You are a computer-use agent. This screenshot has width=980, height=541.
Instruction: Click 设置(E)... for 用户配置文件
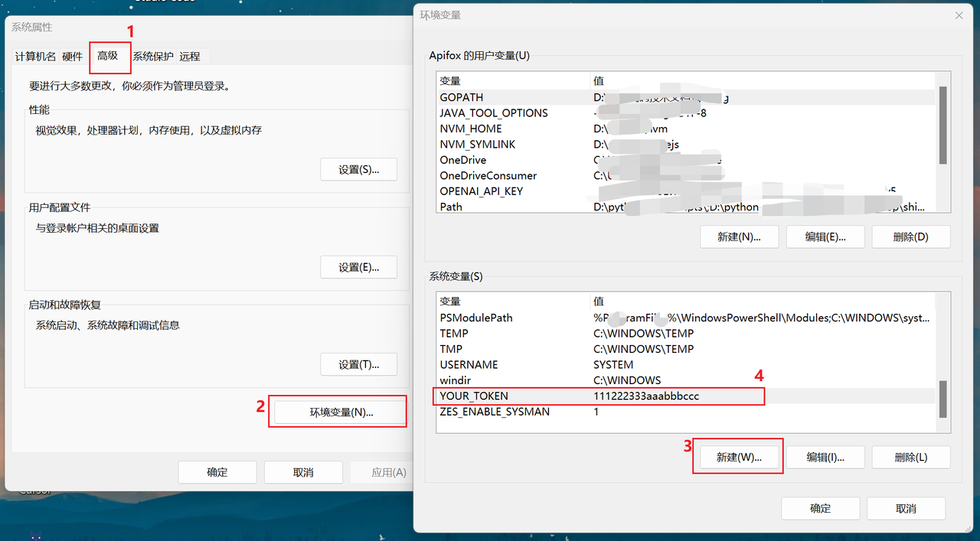coord(358,267)
